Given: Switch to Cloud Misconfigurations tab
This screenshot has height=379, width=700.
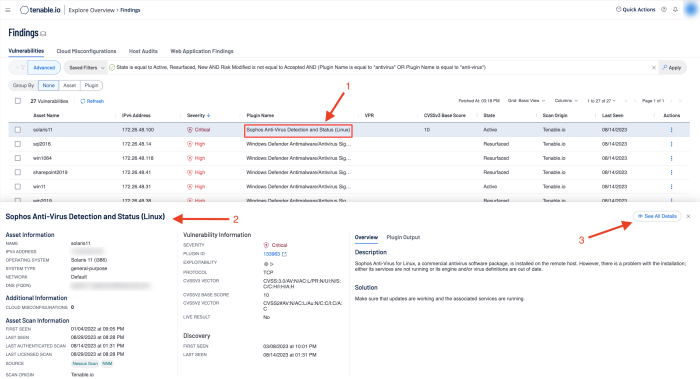Looking at the screenshot, I should (86, 51).
